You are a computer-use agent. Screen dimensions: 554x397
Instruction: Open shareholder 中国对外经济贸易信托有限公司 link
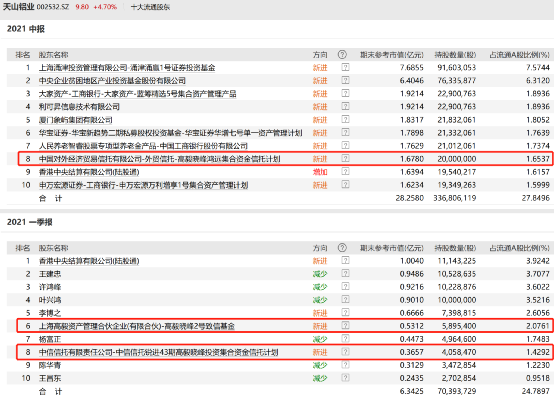click(x=159, y=159)
